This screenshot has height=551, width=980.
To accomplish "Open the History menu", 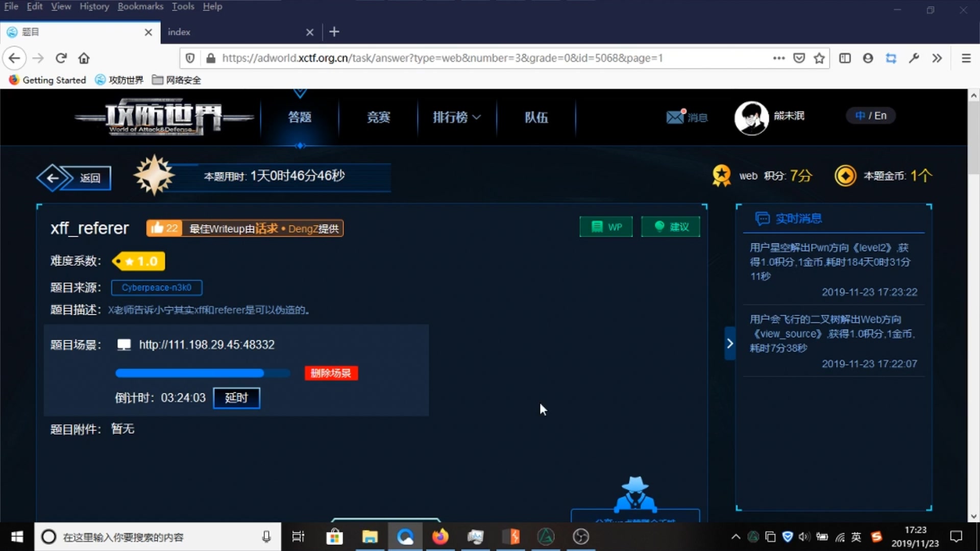I will click(x=94, y=6).
